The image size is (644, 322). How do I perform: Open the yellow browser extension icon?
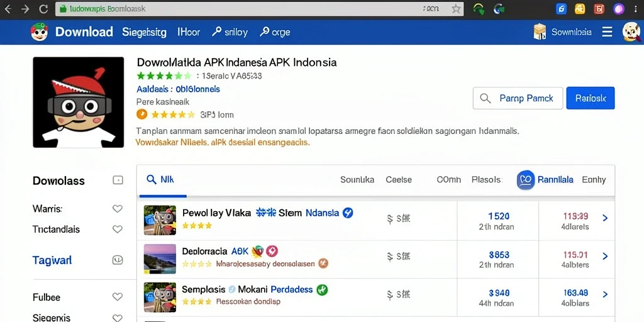pyautogui.click(x=580, y=9)
